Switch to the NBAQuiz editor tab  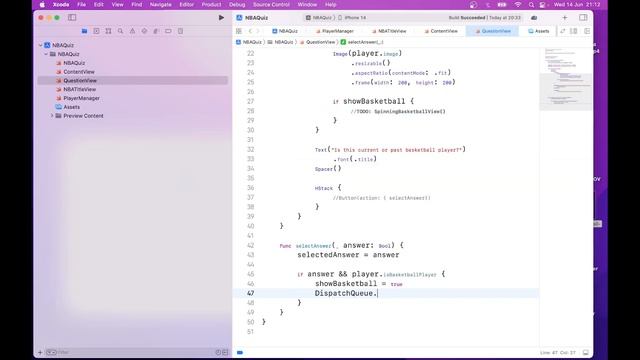tap(285, 31)
